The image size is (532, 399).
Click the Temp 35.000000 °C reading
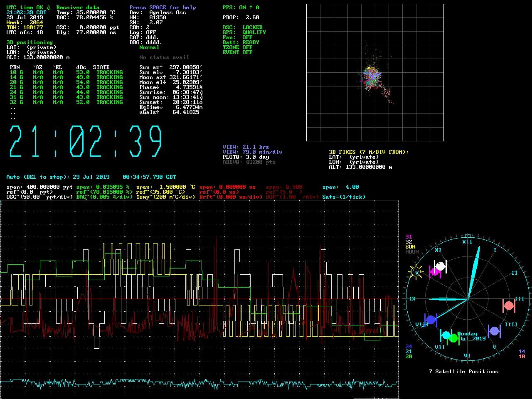[x=86, y=12]
